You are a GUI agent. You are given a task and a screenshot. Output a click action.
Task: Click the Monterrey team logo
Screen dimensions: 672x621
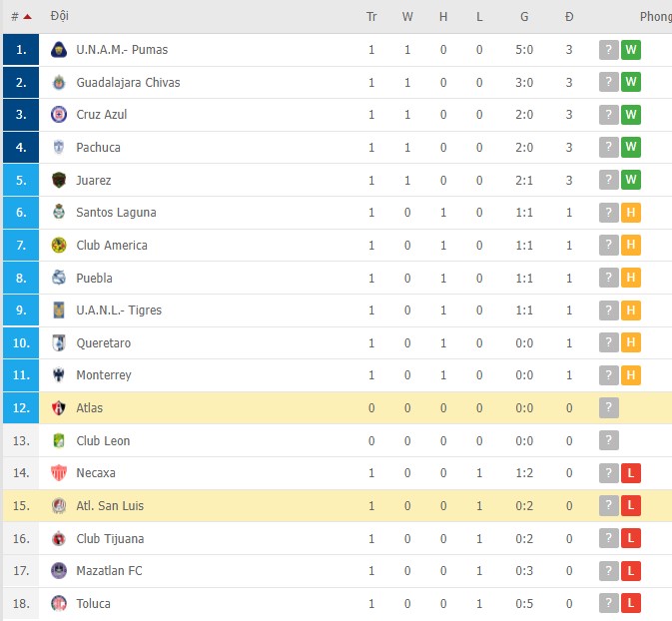(59, 375)
